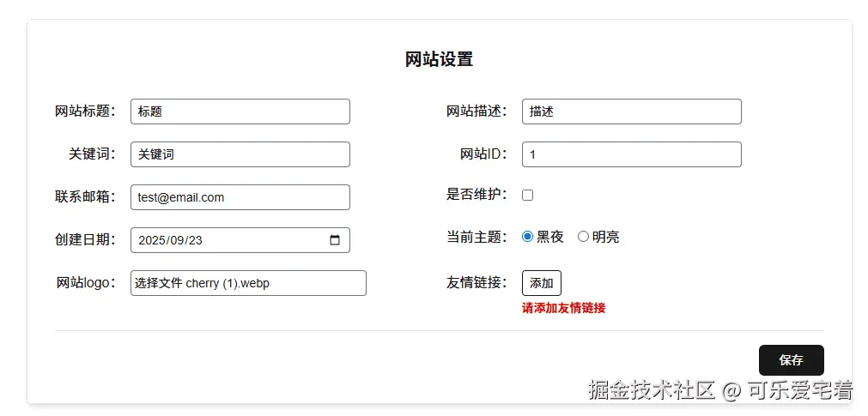Focus the 联系邮箱 field with test@email.com
The height and width of the screenshot is (416, 868).
point(240,197)
